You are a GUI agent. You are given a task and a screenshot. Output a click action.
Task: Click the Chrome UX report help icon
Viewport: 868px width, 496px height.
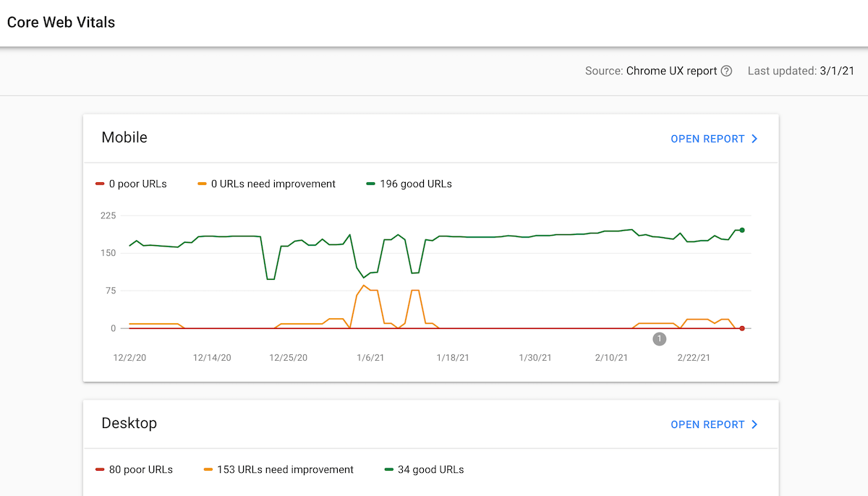point(727,71)
